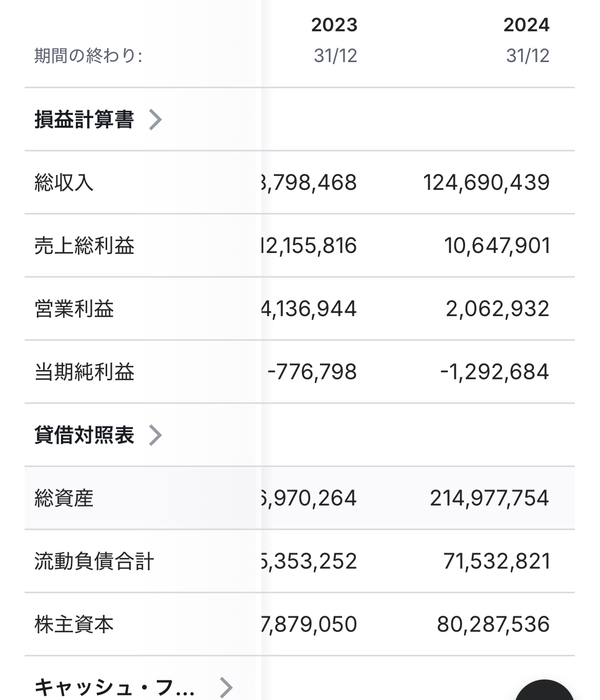Click the 営業利益 row label
The height and width of the screenshot is (700, 600).
(x=74, y=309)
